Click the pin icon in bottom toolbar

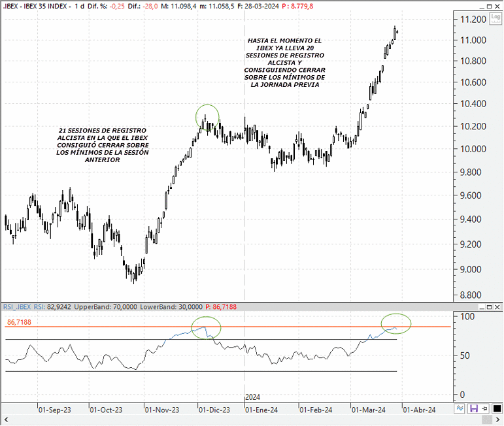485,408
